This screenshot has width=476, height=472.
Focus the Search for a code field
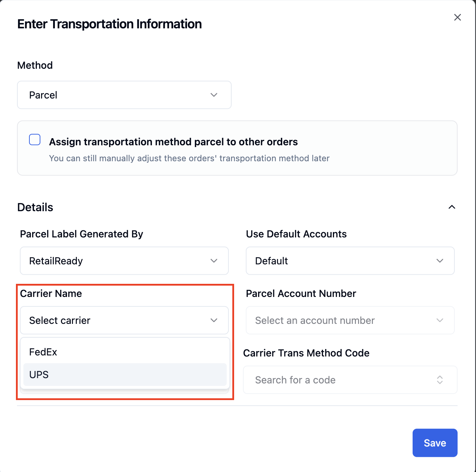click(x=350, y=380)
